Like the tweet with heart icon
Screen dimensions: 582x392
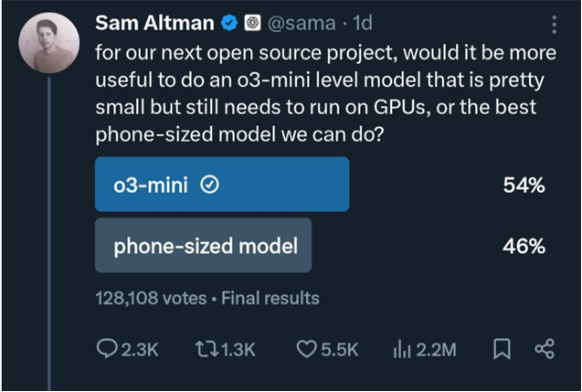[308, 349]
